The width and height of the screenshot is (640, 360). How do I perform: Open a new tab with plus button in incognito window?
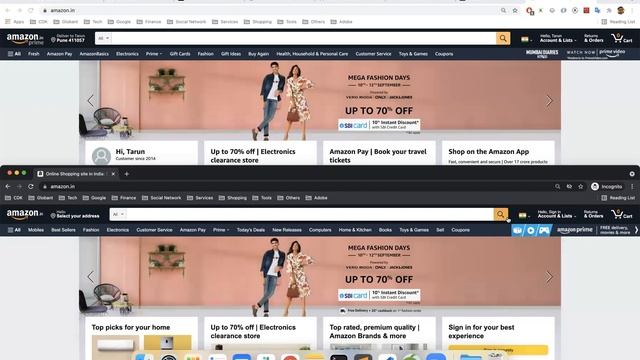(x=127, y=174)
